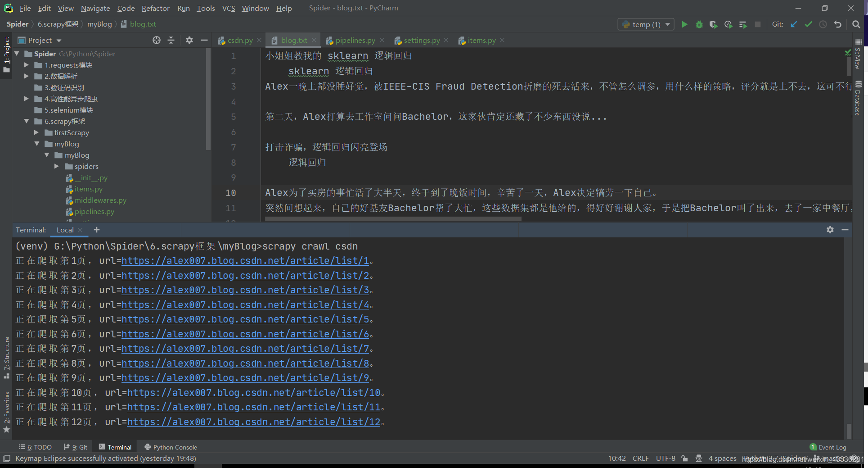Expand the 4.高性能异步爬虫 folder
The height and width of the screenshot is (468, 868).
(27, 99)
